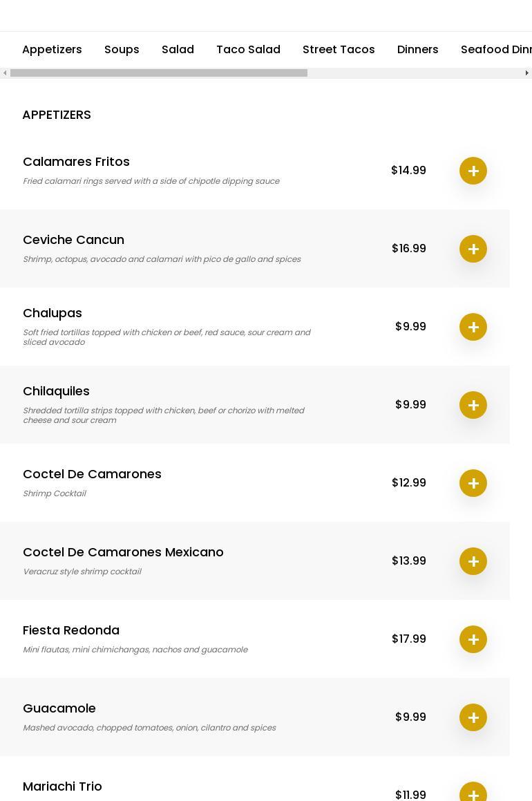This screenshot has height=801, width=532.
Task: Add Mariachi Trio to the order
Action: [x=473, y=793]
